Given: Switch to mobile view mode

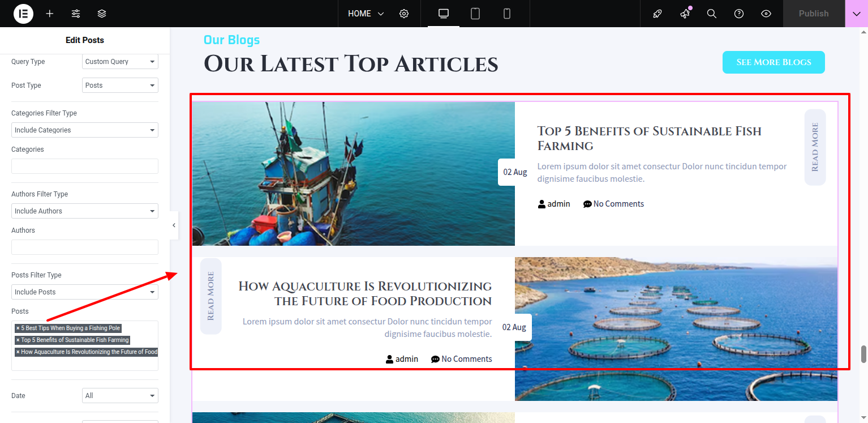Looking at the screenshot, I should pyautogui.click(x=507, y=14).
